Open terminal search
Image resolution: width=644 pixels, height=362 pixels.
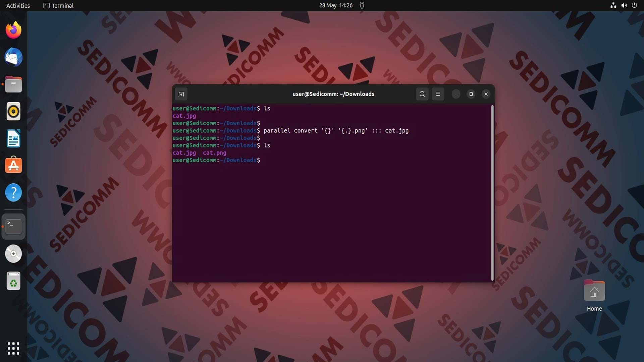point(422,94)
